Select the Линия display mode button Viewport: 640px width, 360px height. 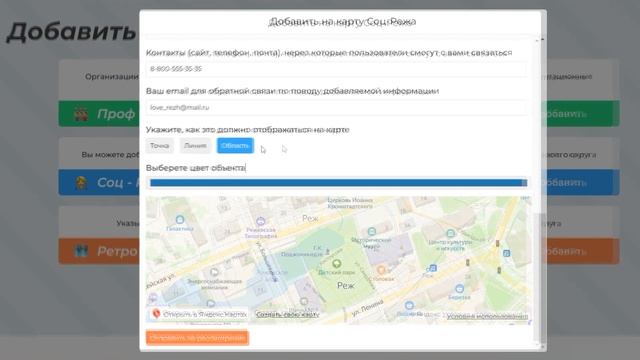click(x=195, y=146)
